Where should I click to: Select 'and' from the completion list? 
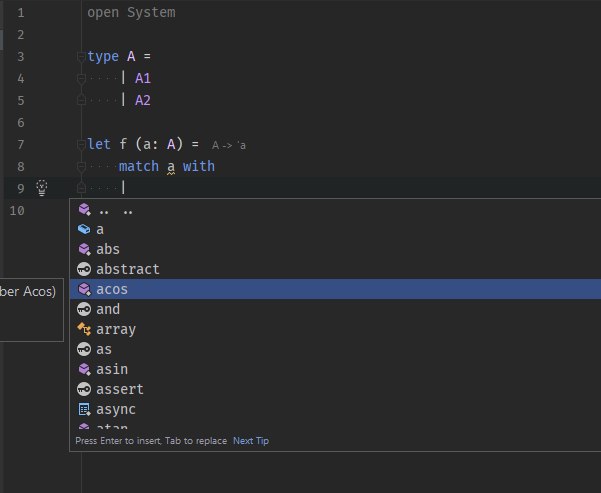(x=108, y=309)
